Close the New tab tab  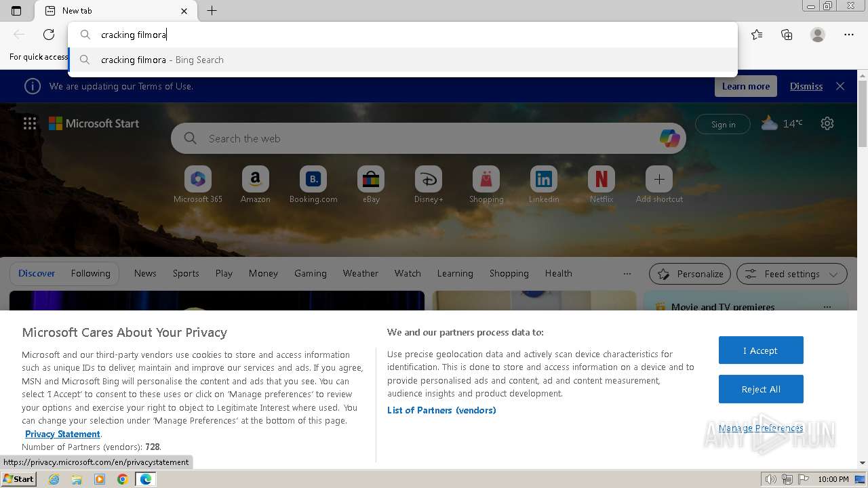184,11
